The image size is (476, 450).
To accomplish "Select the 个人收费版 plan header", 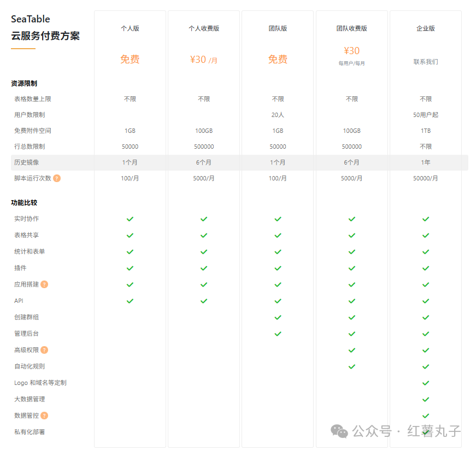I will (204, 28).
